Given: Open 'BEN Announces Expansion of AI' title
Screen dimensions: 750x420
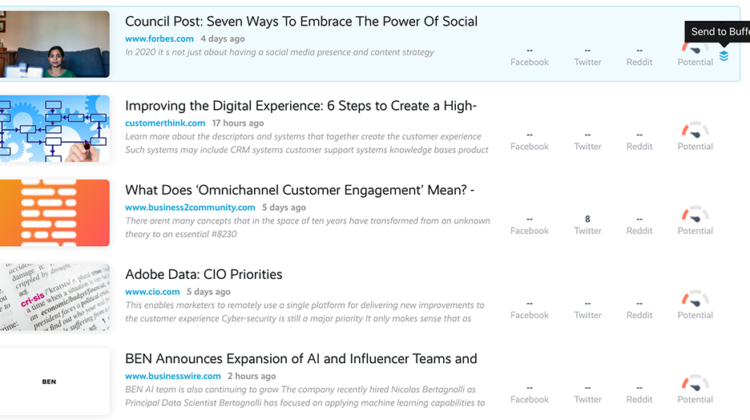Looking at the screenshot, I should tap(301, 359).
